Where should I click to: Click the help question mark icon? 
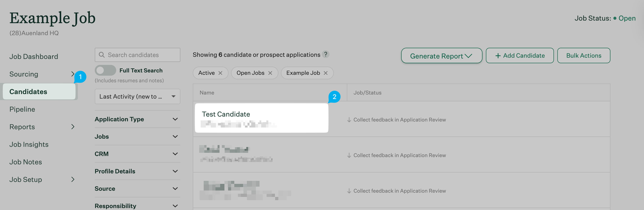325,54
